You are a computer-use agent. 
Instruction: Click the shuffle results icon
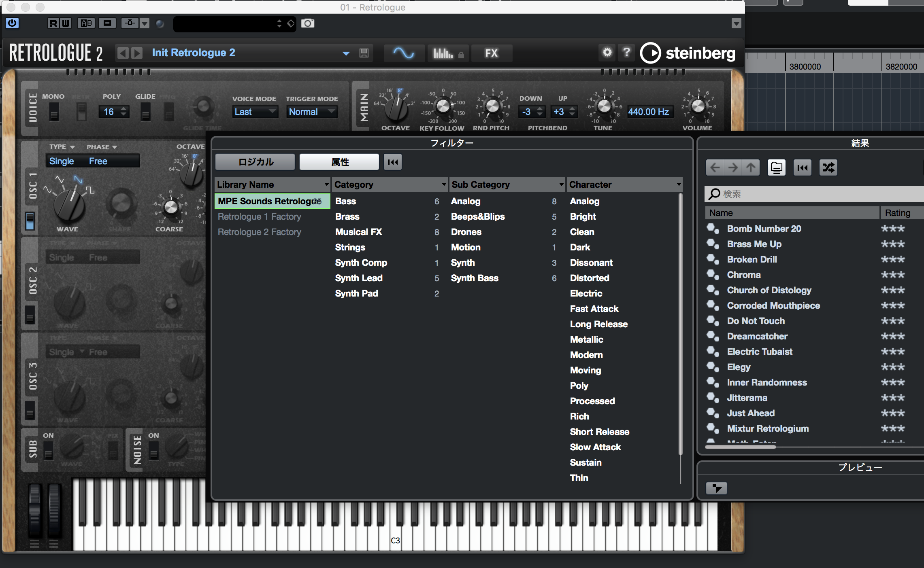click(828, 167)
